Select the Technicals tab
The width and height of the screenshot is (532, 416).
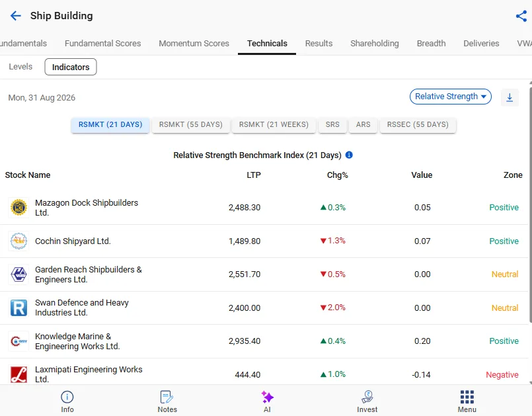267,44
